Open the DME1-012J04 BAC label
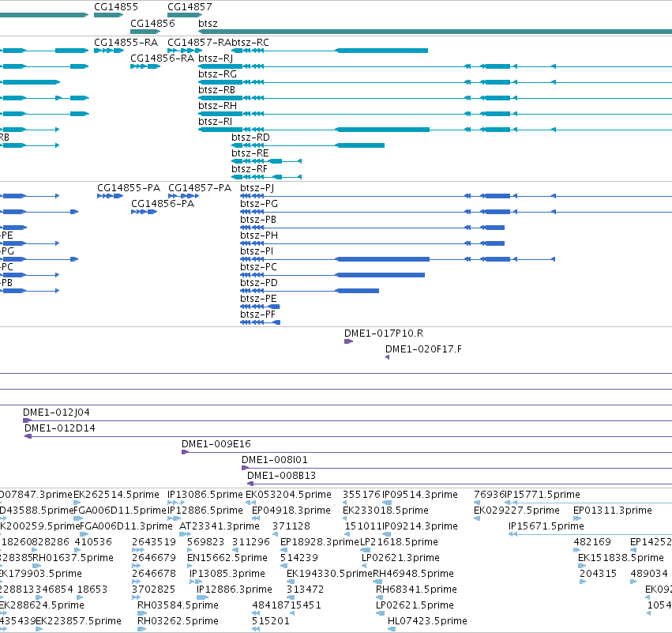This screenshot has height=633, width=672. tap(56, 413)
